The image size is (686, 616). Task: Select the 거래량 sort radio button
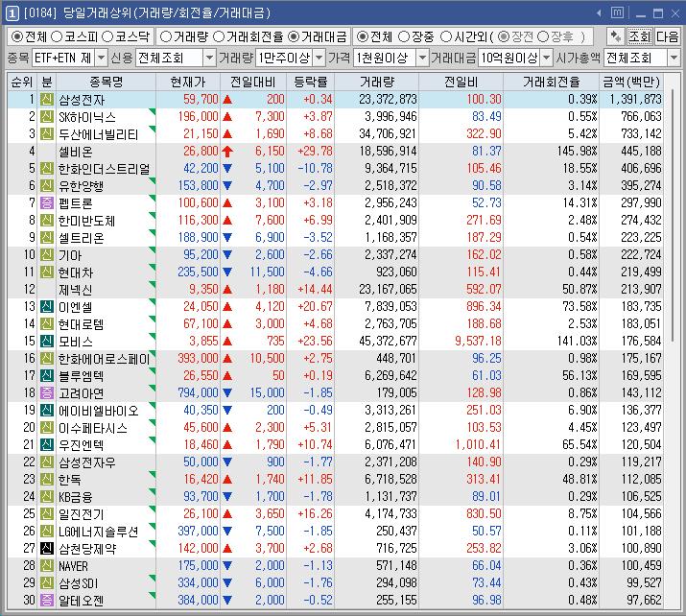click(x=166, y=36)
